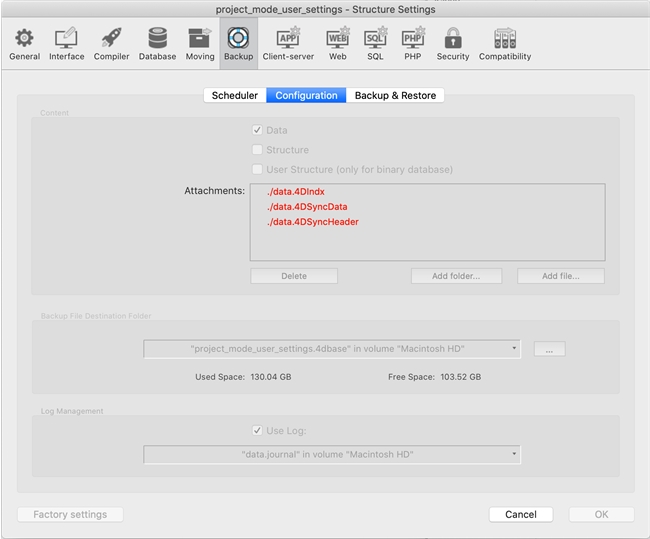
Task: Open the PHP settings page
Action: [412, 44]
